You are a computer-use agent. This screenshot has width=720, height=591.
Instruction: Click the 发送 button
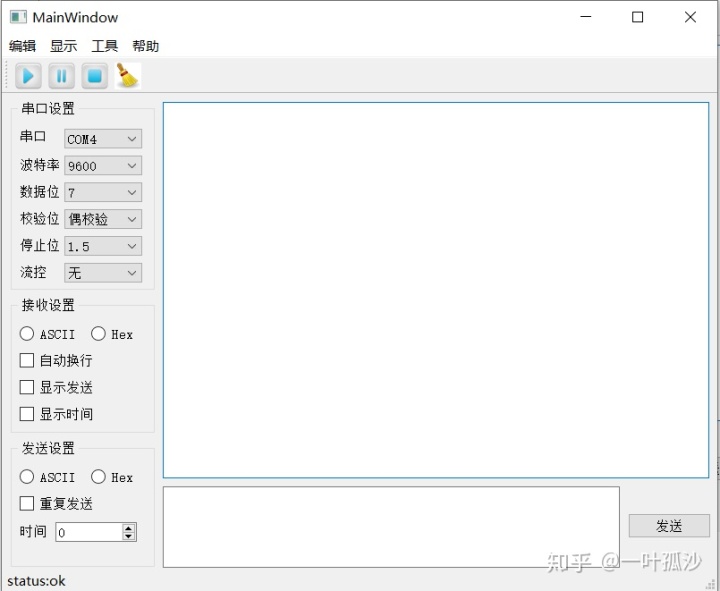(x=669, y=526)
